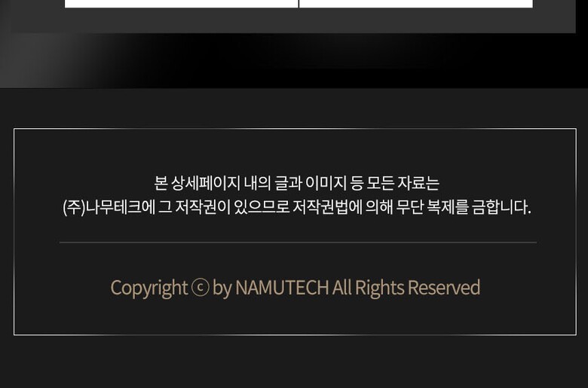Select the NAMUTECH text in the footer
Viewport: 588px width, 388px height.
coord(282,288)
